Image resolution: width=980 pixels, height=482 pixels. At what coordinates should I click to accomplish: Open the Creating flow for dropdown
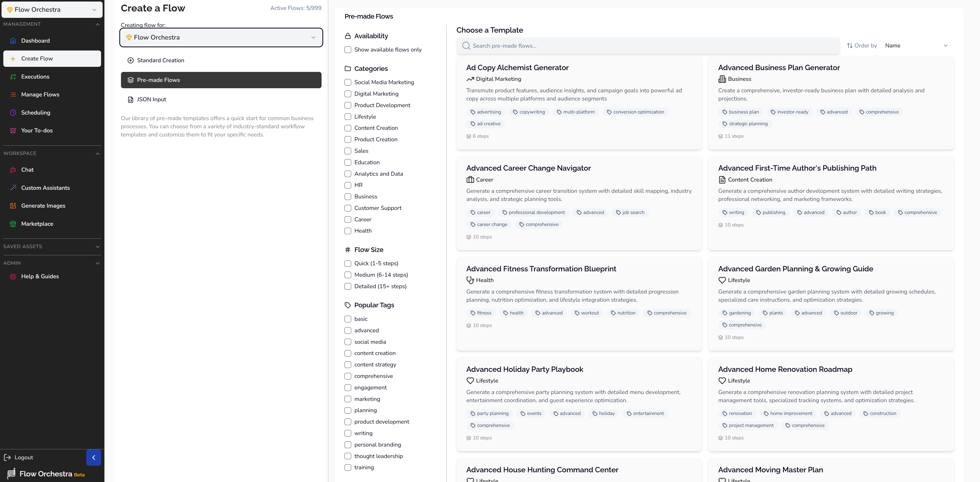pos(221,37)
